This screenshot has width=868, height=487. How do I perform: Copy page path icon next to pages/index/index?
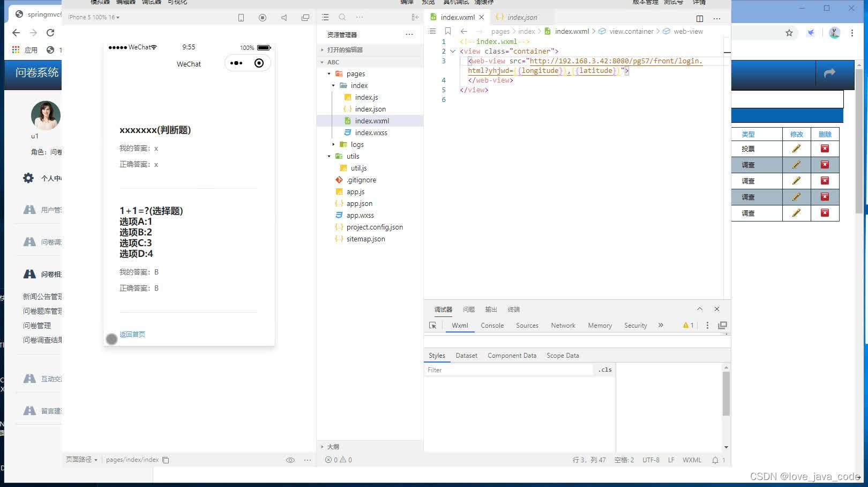(x=166, y=460)
